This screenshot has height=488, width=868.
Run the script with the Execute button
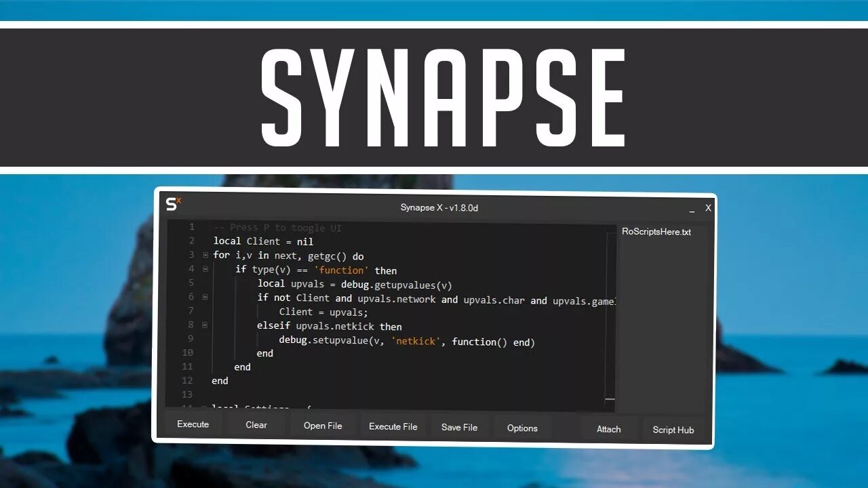(x=193, y=424)
